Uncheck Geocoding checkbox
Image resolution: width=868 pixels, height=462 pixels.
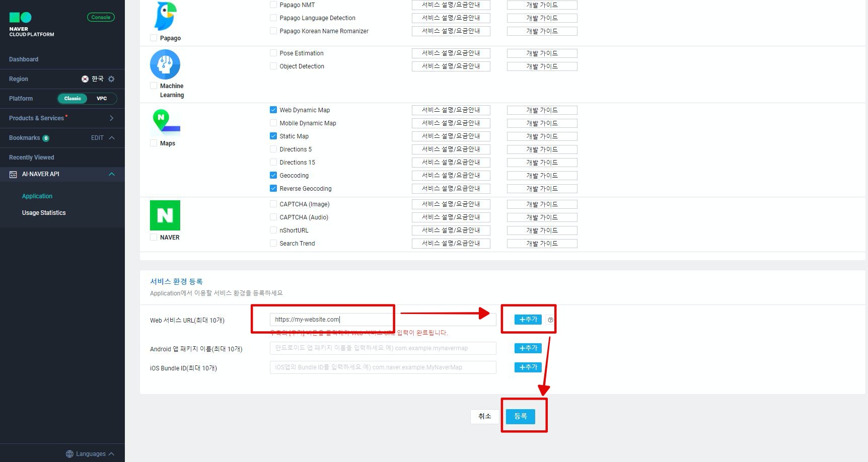(273, 175)
